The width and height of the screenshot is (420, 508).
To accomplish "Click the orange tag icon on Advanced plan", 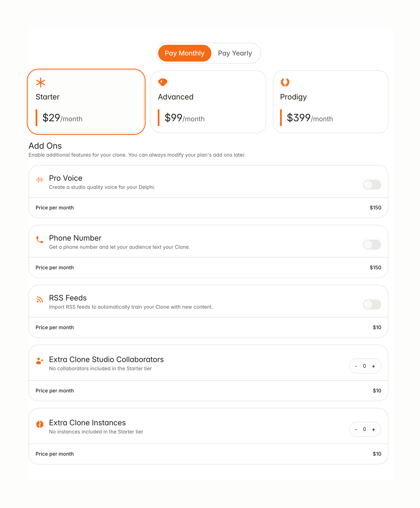I will click(162, 82).
